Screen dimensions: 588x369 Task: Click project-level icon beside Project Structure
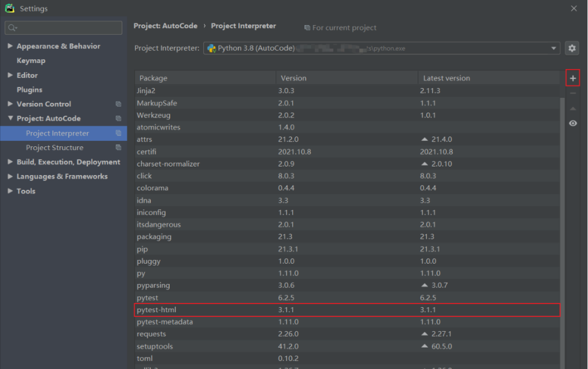[118, 147]
